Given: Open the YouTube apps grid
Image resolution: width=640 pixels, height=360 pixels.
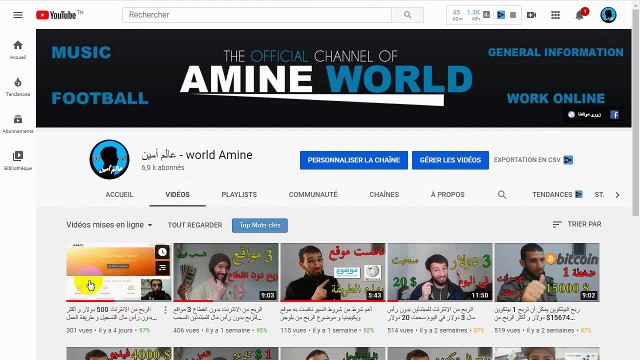Looking at the screenshot, I should (555, 15).
